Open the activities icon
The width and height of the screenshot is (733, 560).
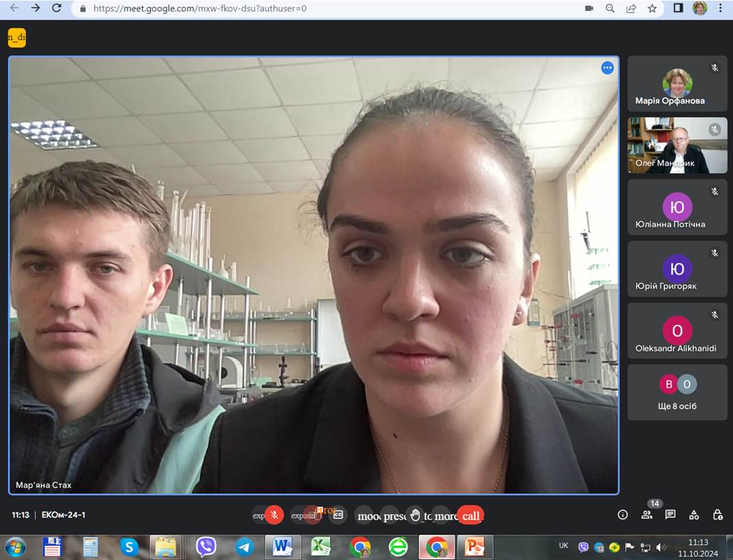[694, 515]
